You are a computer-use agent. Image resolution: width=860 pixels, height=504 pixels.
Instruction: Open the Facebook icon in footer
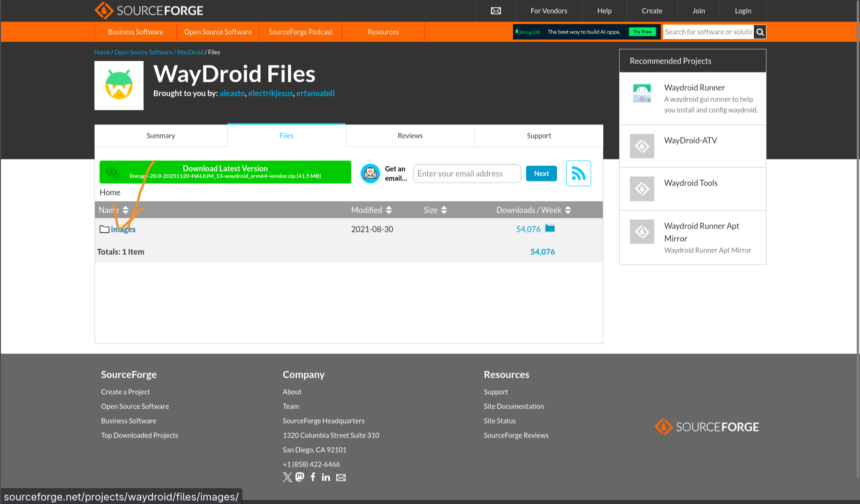[x=312, y=477]
